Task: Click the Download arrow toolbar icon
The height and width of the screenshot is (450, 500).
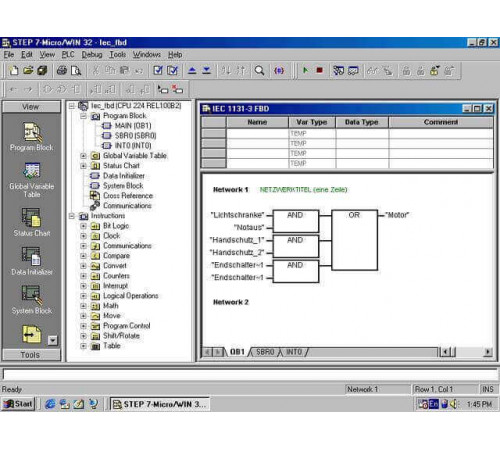Action: 207,70
